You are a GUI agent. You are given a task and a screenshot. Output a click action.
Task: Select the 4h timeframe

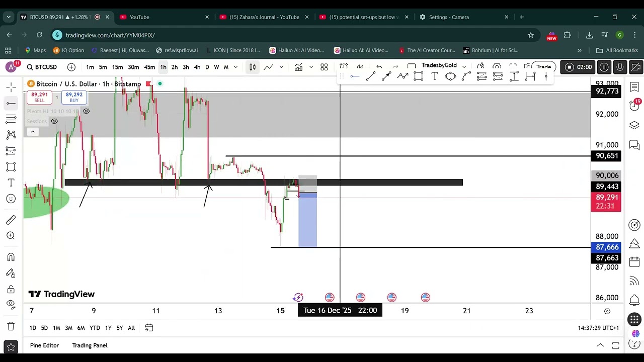tap(197, 67)
